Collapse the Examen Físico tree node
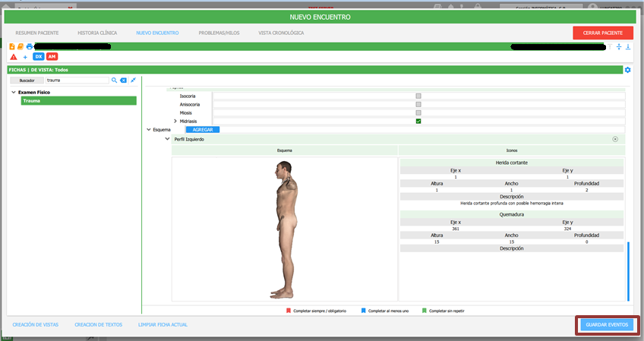The width and height of the screenshot is (644, 341). tap(13, 93)
